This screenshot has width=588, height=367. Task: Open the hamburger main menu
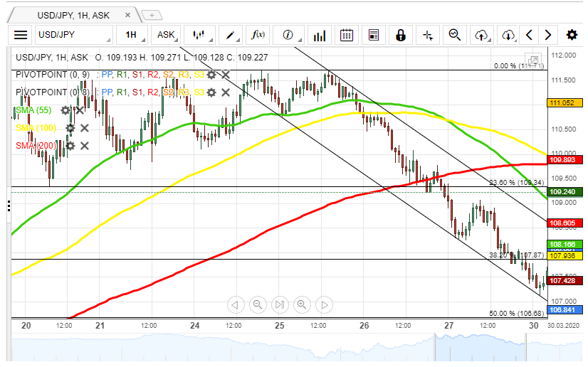[x=21, y=35]
